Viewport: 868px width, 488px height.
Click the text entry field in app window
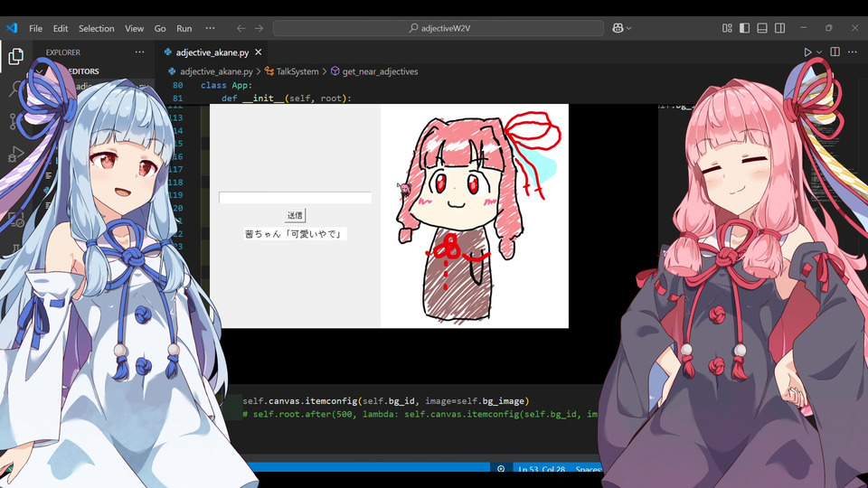click(295, 198)
